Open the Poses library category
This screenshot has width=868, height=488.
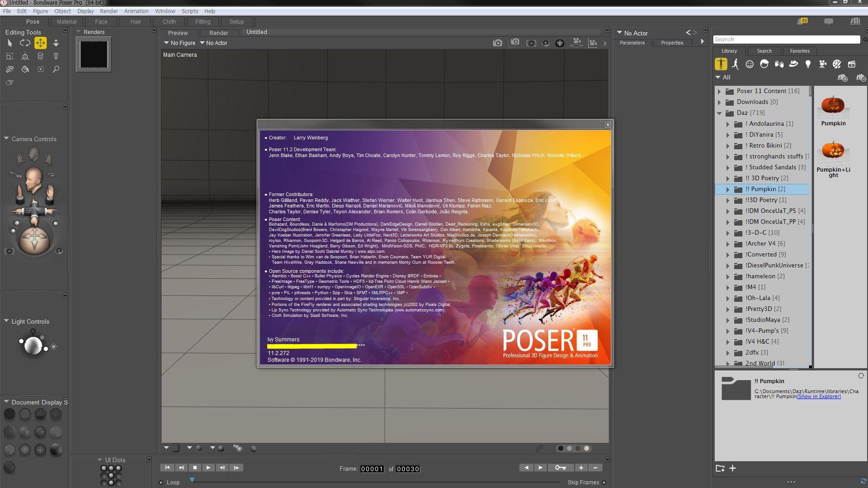tap(736, 64)
